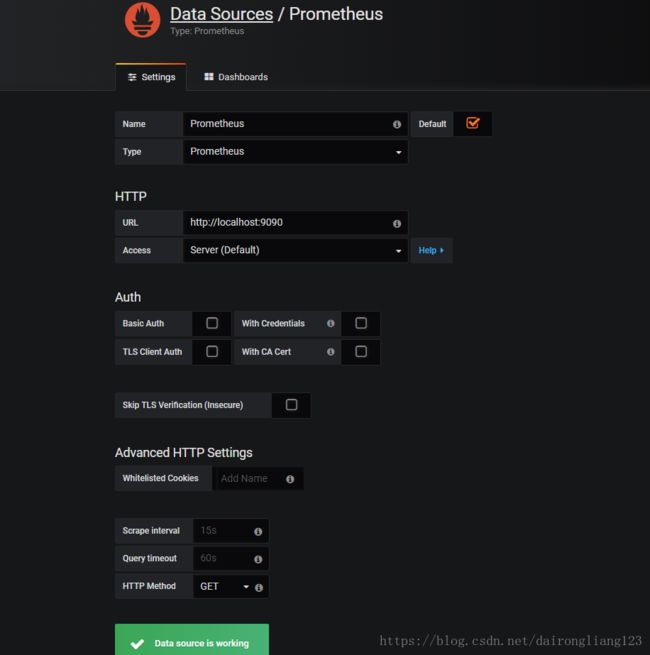This screenshot has height=655, width=650.
Task: Switch to the Settings tab
Action: click(x=151, y=77)
